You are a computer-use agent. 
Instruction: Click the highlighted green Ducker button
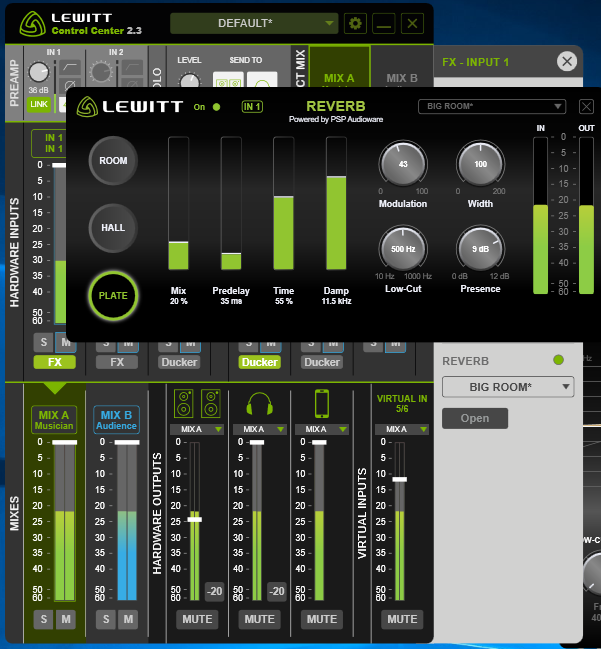(x=260, y=362)
